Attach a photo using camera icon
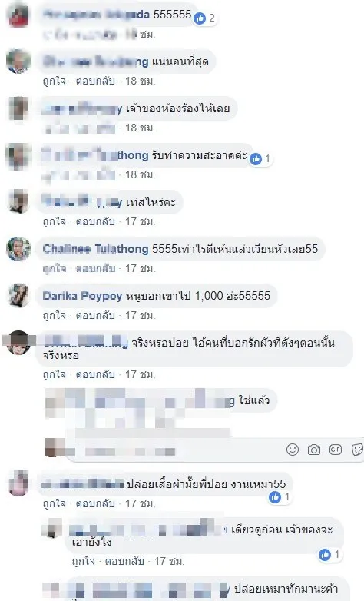Viewport: 364px width, 601px height. pos(314,450)
